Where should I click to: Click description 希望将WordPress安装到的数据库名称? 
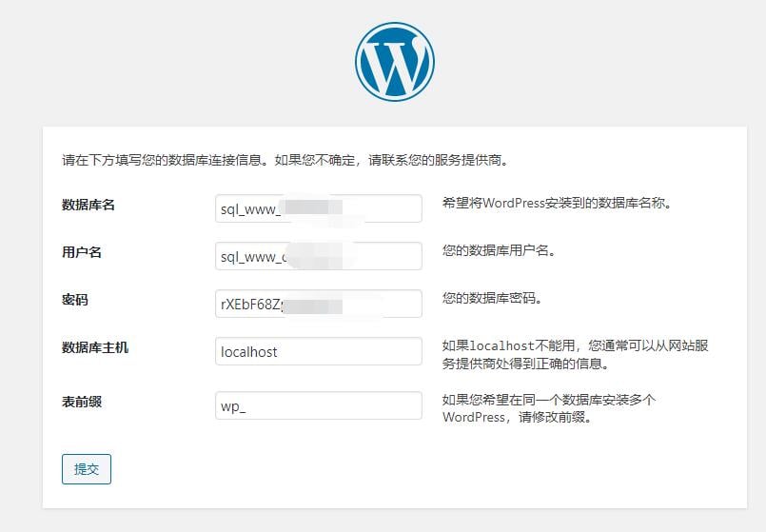(x=557, y=203)
